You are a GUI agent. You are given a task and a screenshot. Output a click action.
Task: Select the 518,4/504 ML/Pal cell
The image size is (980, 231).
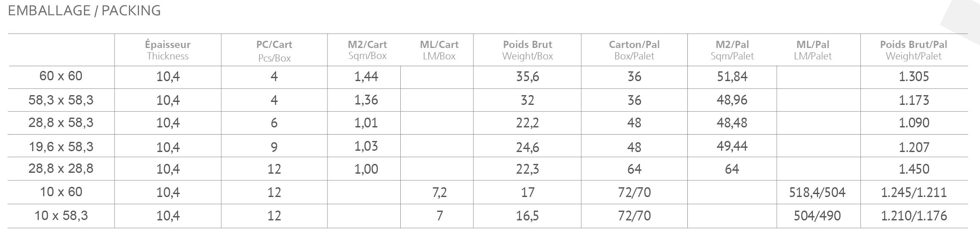coord(817,192)
